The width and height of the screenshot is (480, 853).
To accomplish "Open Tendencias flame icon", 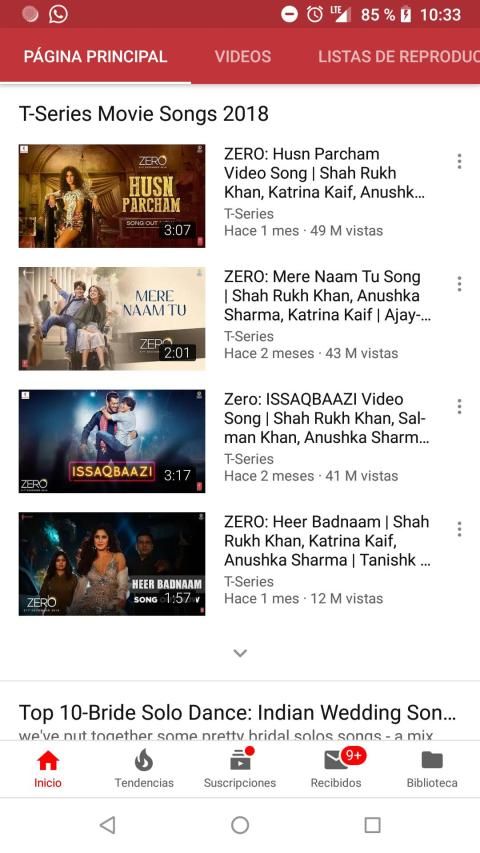I will coord(144,760).
